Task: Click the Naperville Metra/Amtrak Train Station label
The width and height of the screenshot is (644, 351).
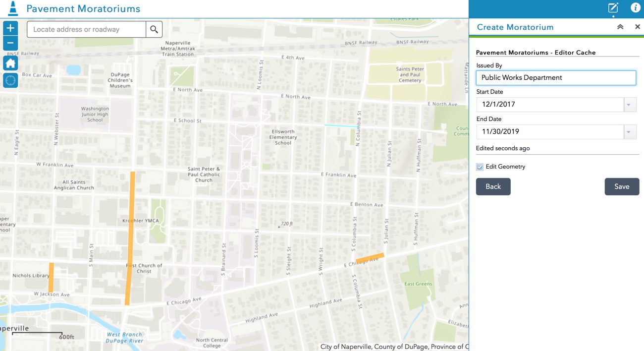Action: pyautogui.click(x=178, y=49)
